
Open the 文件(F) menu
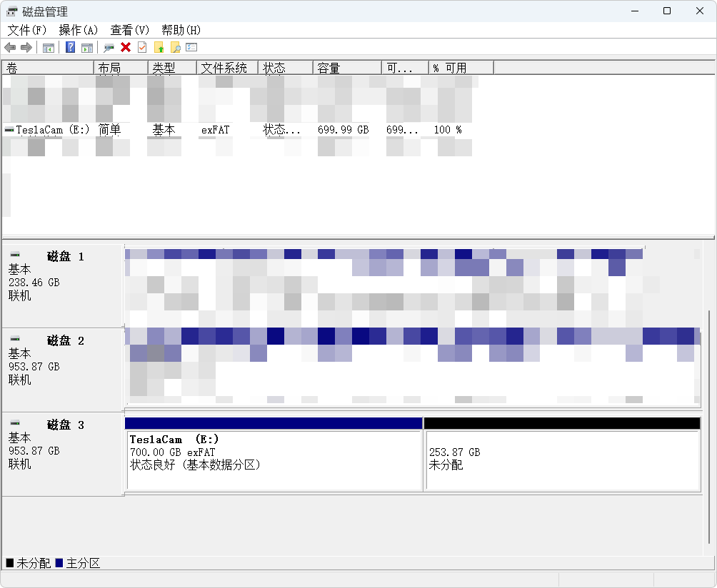click(27, 30)
